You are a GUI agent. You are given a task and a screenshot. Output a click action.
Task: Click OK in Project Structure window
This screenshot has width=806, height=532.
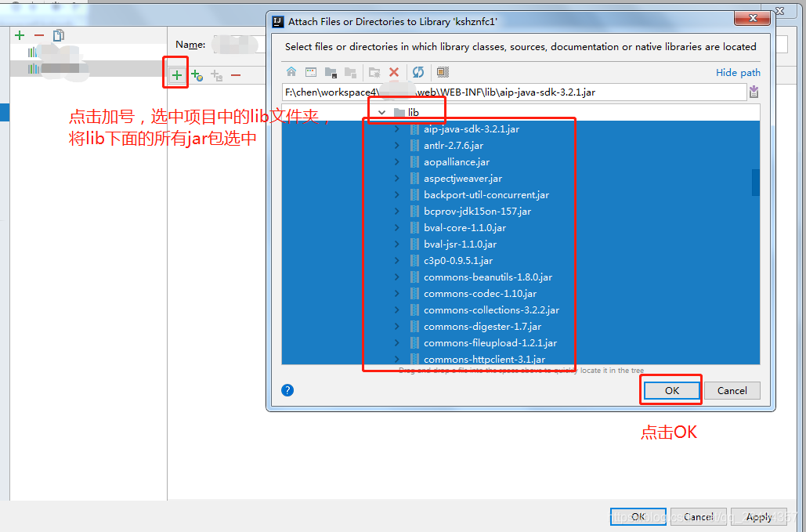(x=638, y=516)
